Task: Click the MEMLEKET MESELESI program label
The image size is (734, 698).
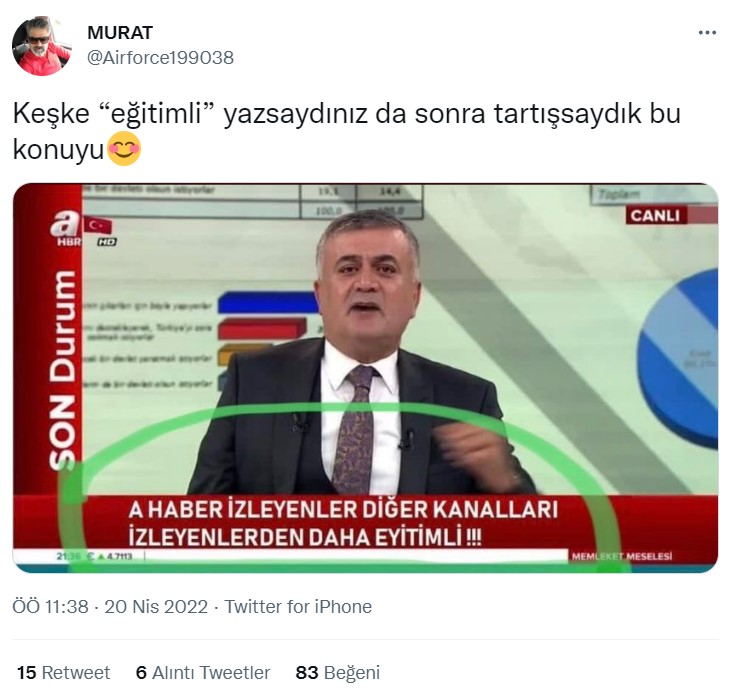Action: 622,556
